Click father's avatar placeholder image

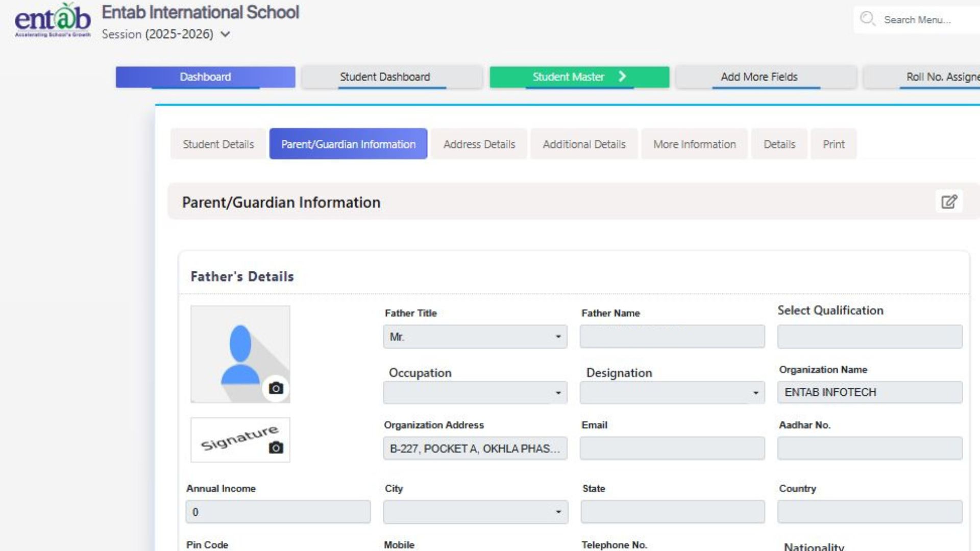[x=240, y=352]
